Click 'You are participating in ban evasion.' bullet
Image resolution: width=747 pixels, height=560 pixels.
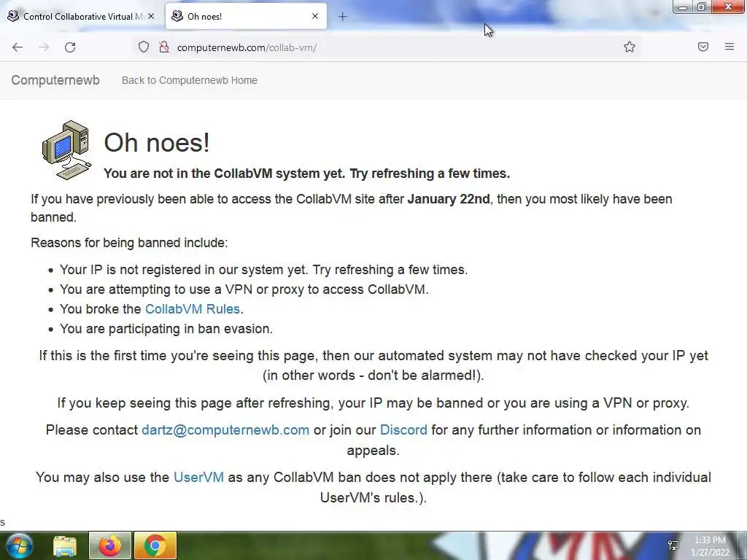166,329
